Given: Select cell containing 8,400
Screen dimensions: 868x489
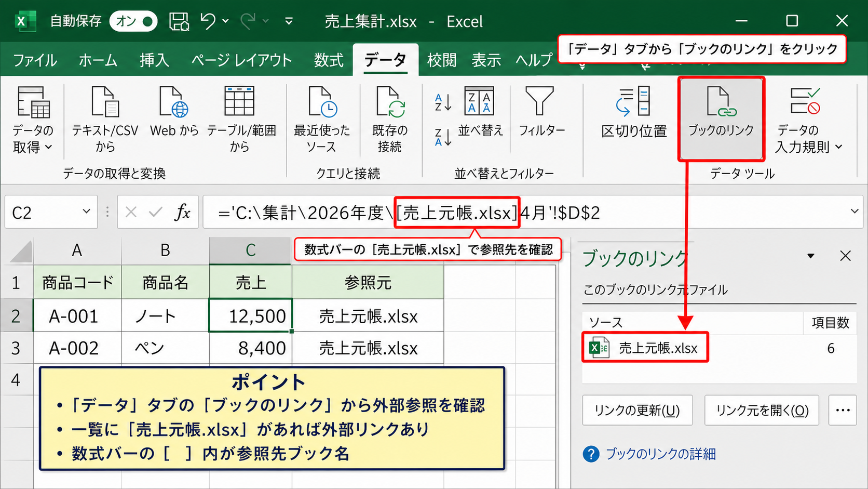Looking at the screenshot, I should click(250, 348).
